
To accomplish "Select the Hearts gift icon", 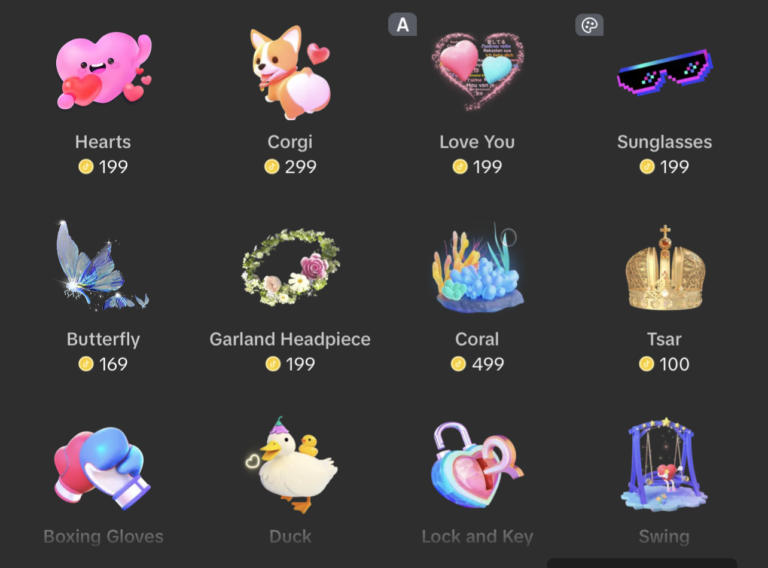I will (x=103, y=70).
